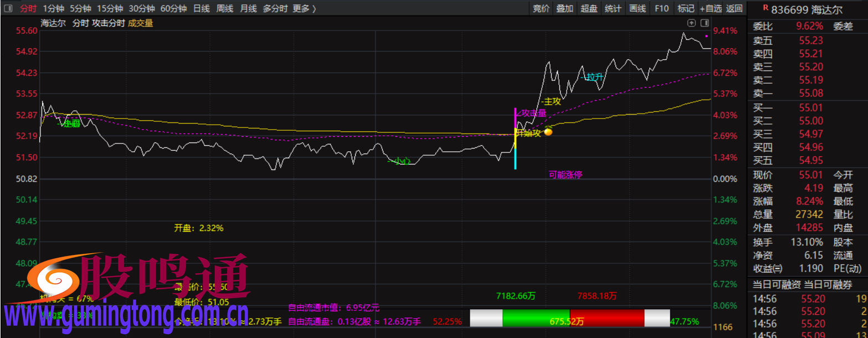Click the 成交量 volume indicator label
Screen dimensions: 868x338
141,23
